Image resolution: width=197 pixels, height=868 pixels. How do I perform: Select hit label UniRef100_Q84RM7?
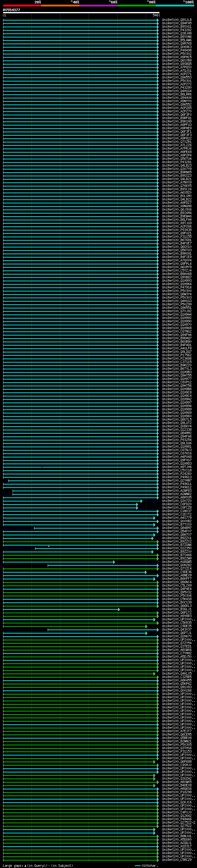click(177, 528)
